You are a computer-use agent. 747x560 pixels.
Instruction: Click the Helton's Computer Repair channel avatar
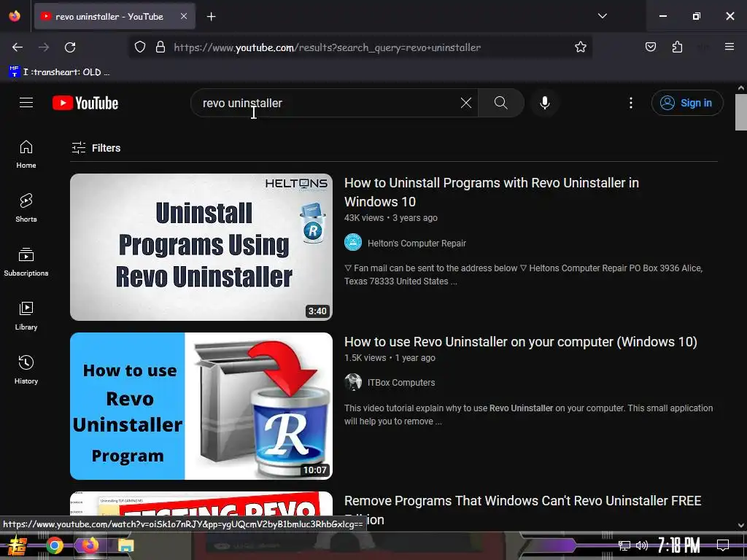pos(353,242)
